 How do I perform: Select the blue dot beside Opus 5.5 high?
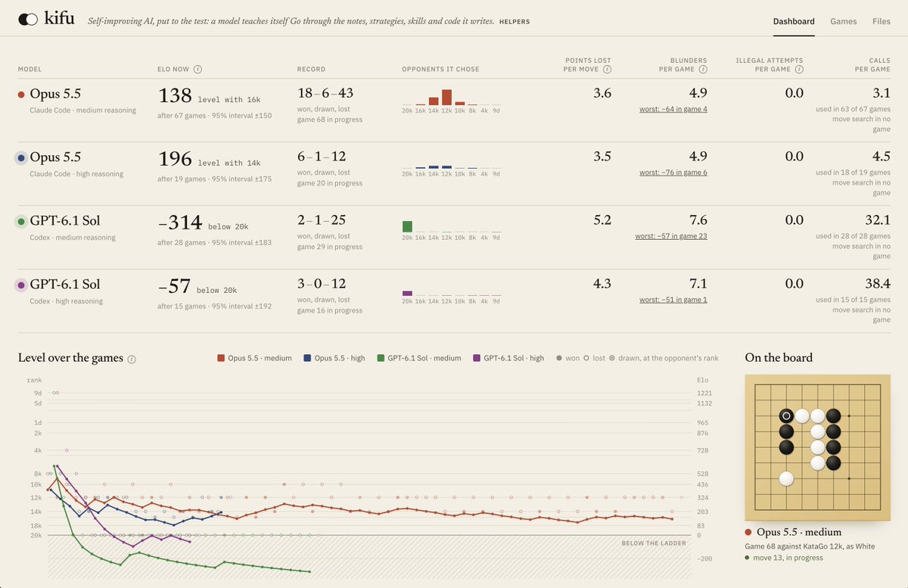click(x=21, y=158)
